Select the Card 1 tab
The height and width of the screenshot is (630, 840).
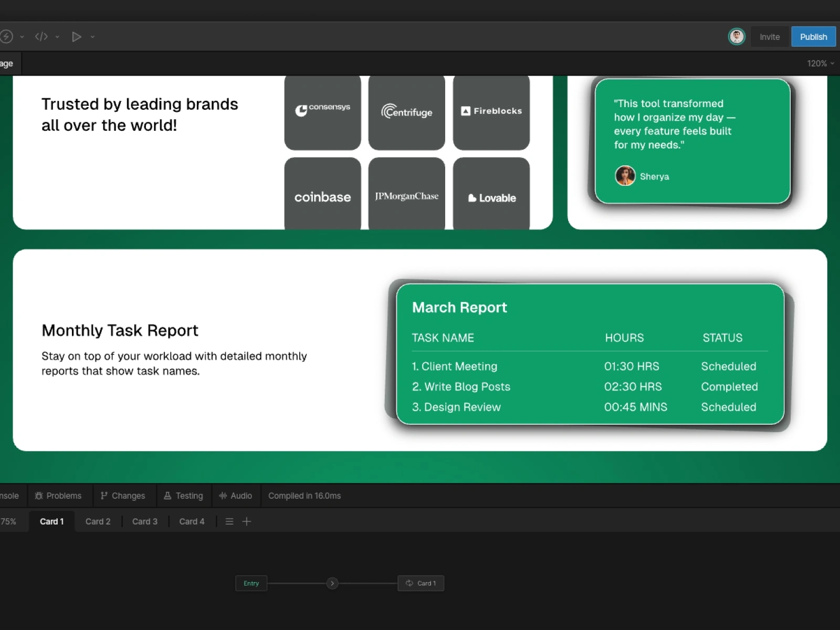tap(51, 521)
